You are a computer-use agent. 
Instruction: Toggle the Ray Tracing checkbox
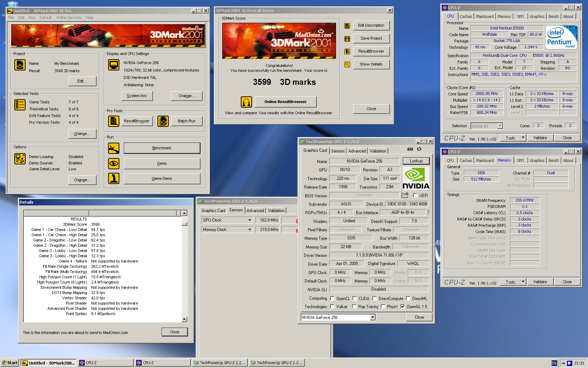(354, 307)
